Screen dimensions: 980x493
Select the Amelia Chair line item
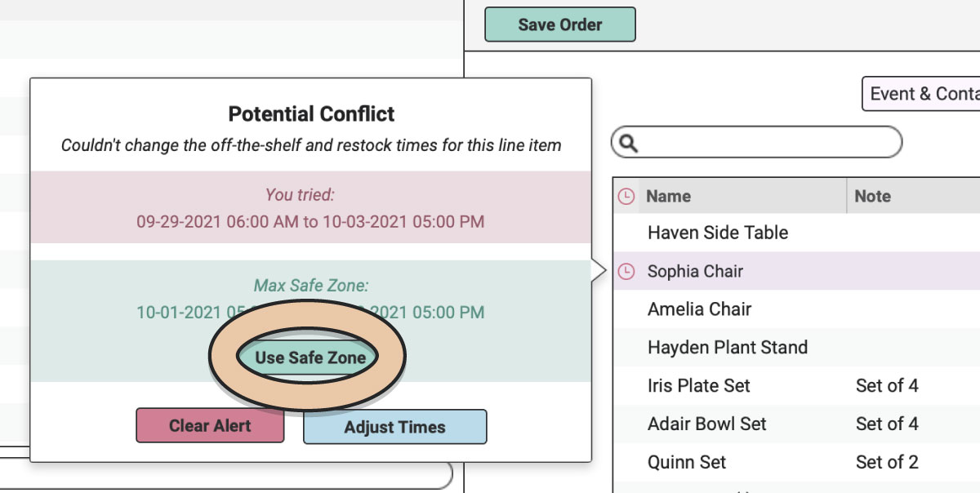coord(796,309)
